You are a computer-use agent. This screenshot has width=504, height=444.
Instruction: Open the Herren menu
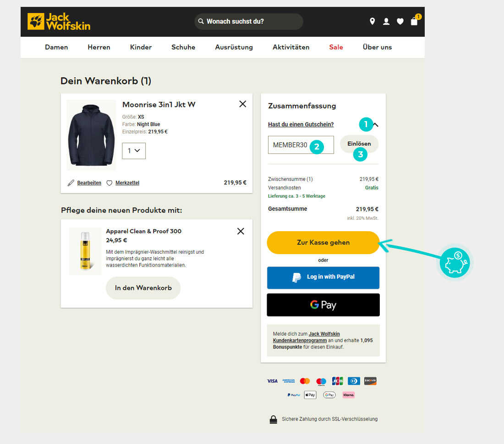point(99,47)
